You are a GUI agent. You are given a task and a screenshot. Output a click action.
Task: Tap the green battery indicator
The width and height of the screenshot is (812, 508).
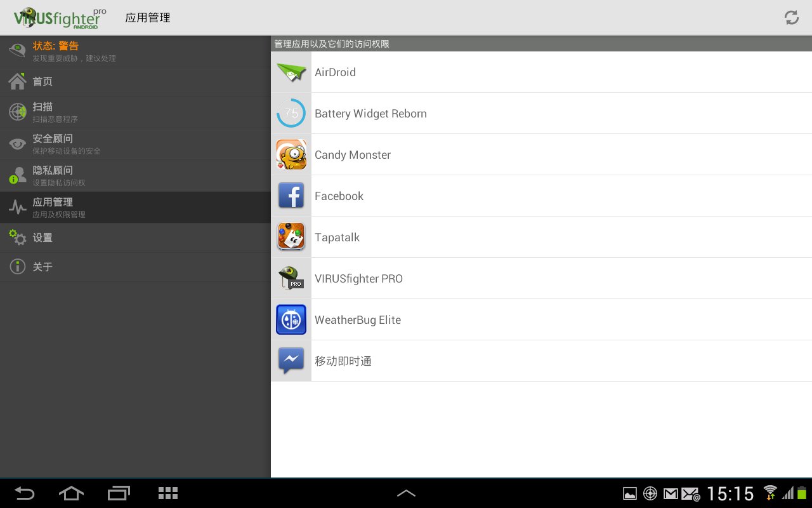[x=802, y=493]
